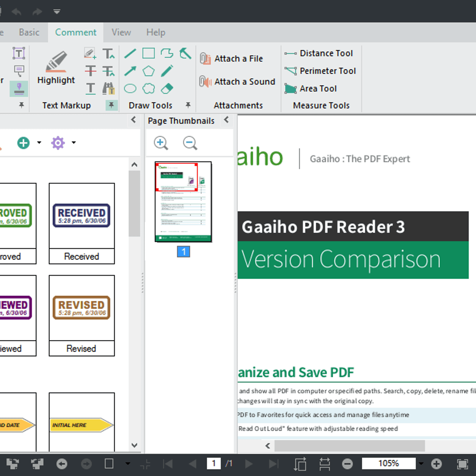Click Attach a Sound
The width and height of the screenshot is (476, 476).
point(237,82)
